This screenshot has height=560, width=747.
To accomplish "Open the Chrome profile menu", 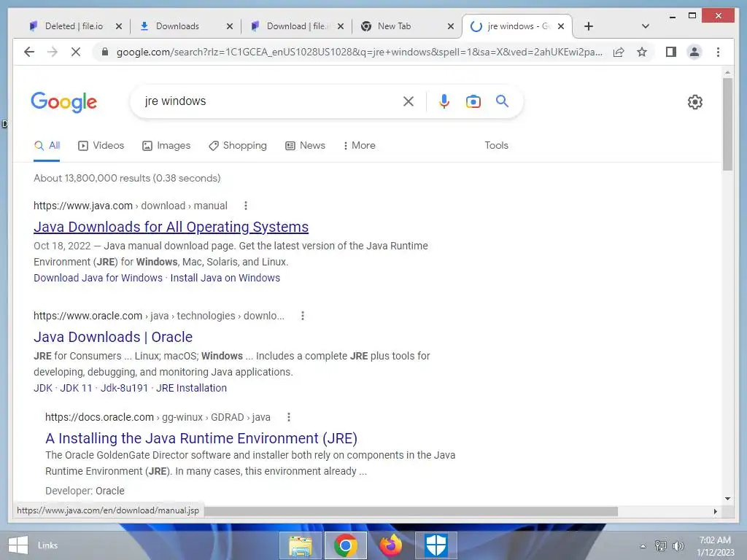I will [694, 52].
